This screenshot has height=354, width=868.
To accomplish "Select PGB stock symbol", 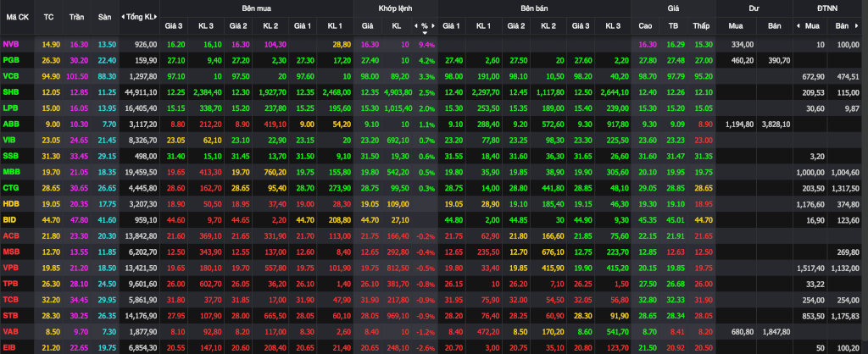I will tap(10, 59).
